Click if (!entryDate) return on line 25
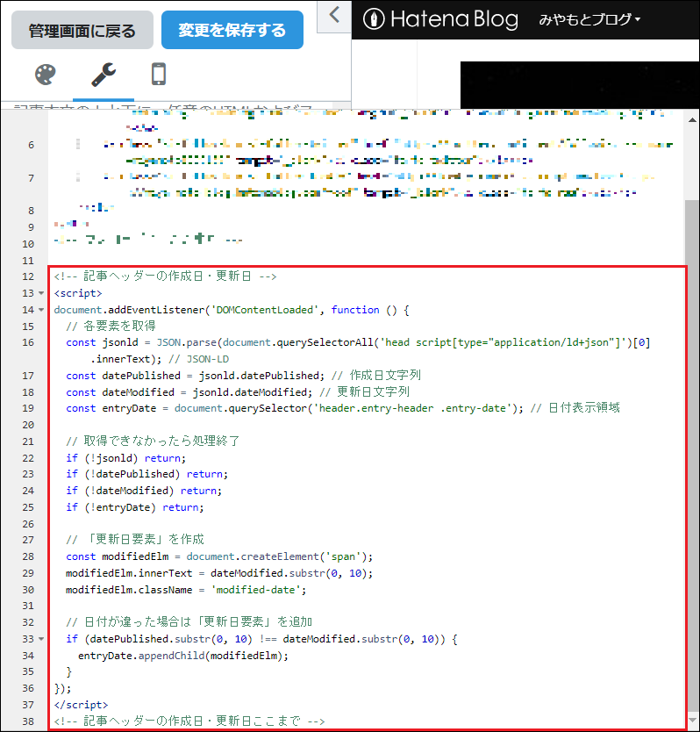700x732 pixels. click(135, 507)
